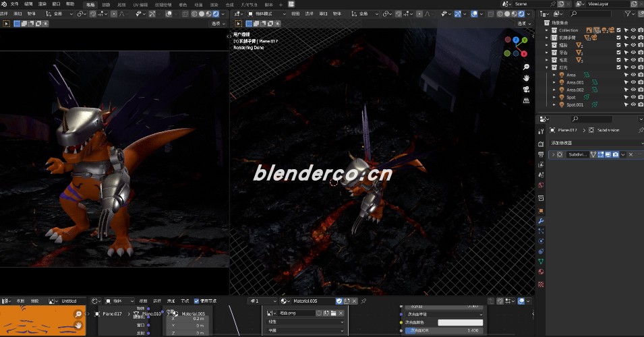
Task: Click the red X axis on navigation gizmo
Action: tap(524, 54)
